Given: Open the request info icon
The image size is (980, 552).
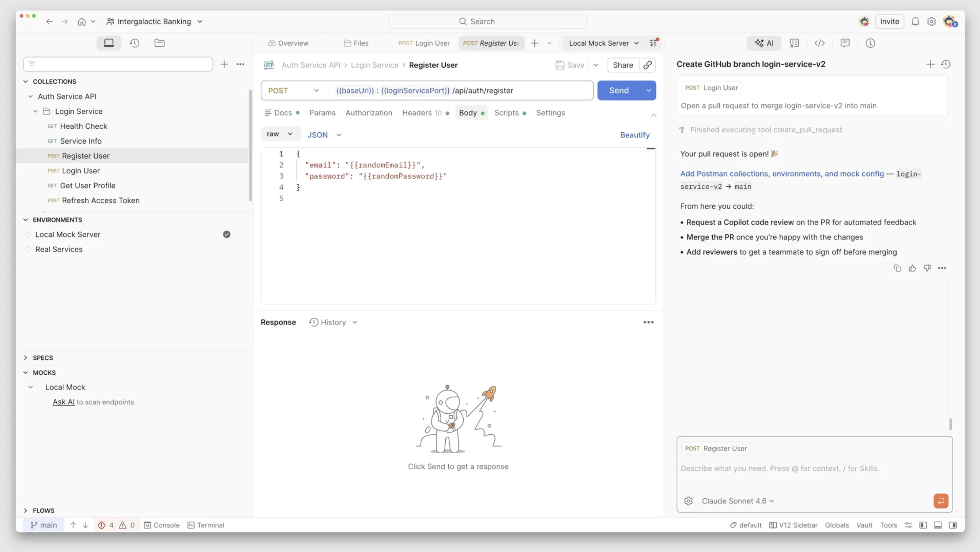Looking at the screenshot, I should tap(870, 43).
